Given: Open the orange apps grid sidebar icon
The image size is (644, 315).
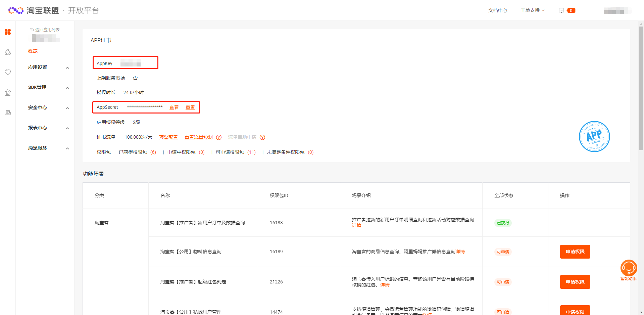Looking at the screenshot, I should coord(8,32).
